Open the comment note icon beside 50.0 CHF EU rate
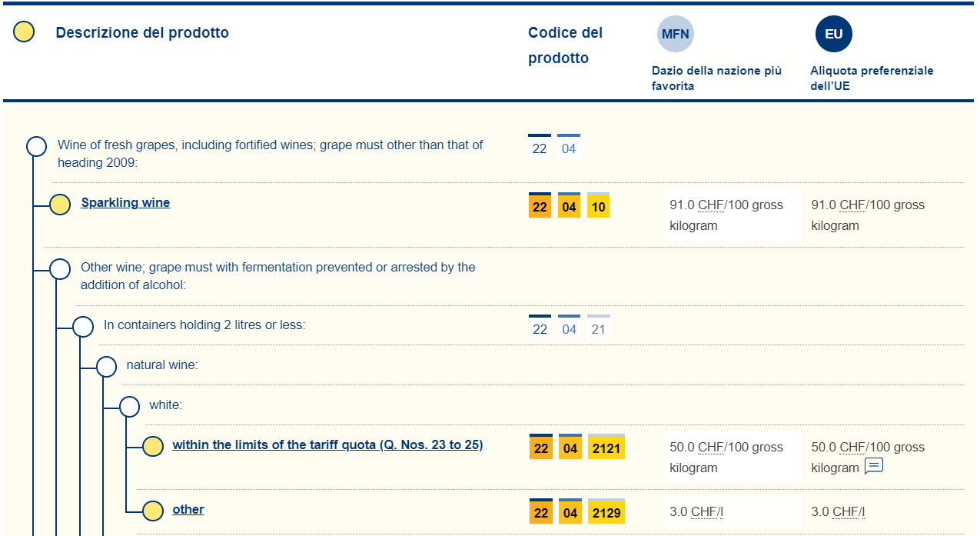Viewport: 980px width, 536px height. pos(874,466)
